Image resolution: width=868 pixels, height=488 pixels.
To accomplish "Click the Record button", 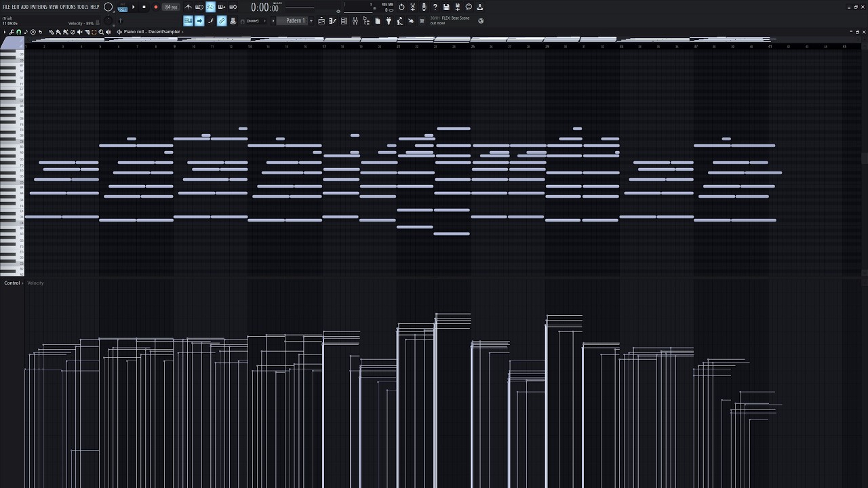I will (155, 7).
